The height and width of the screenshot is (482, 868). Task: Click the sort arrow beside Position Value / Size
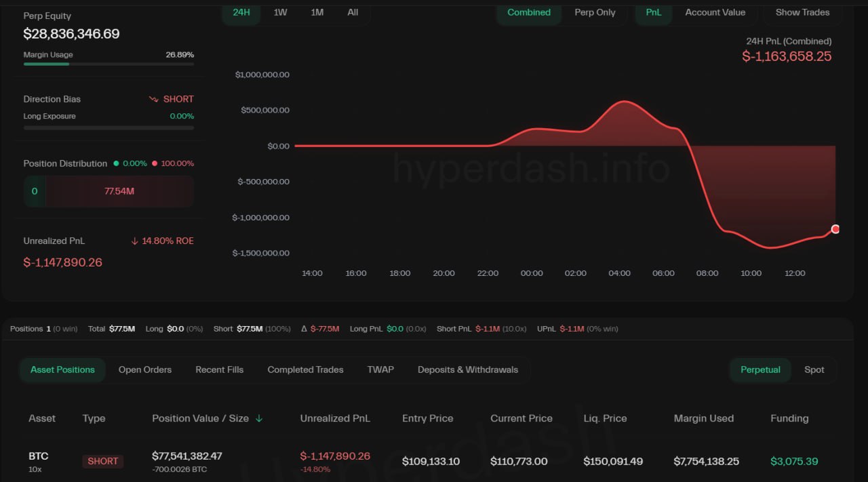point(259,419)
